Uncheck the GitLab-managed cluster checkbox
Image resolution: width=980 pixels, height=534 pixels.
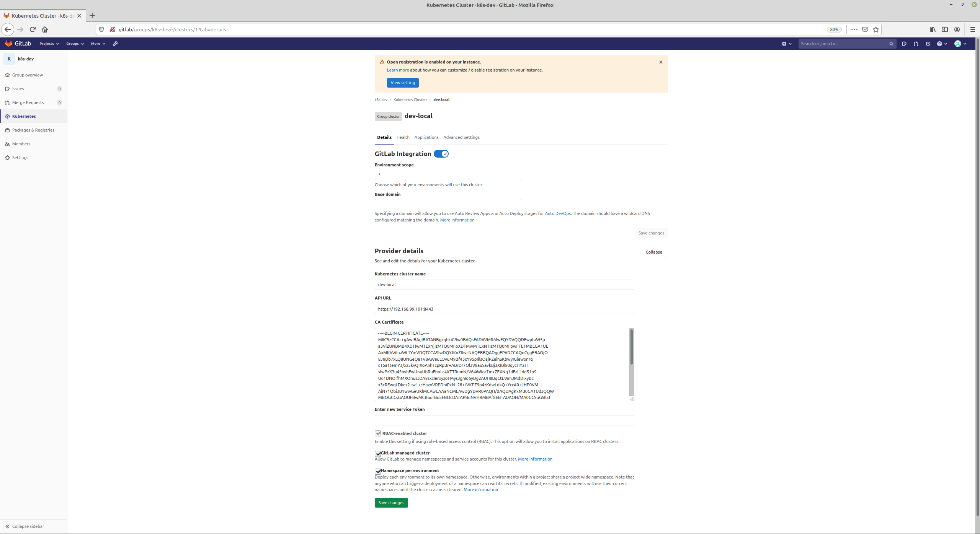coord(378,454)
